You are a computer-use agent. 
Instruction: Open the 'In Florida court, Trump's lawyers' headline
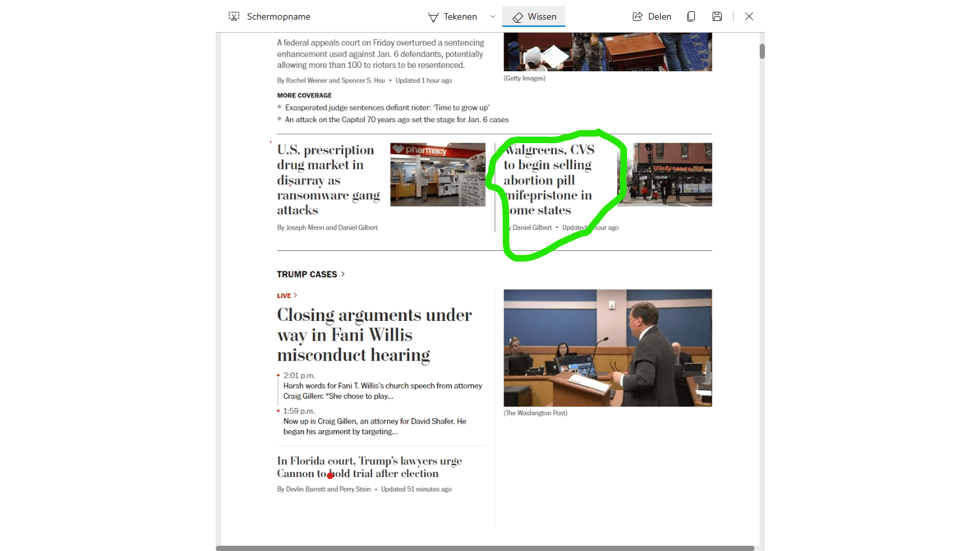pyautogui.click(x=369, y=467)
